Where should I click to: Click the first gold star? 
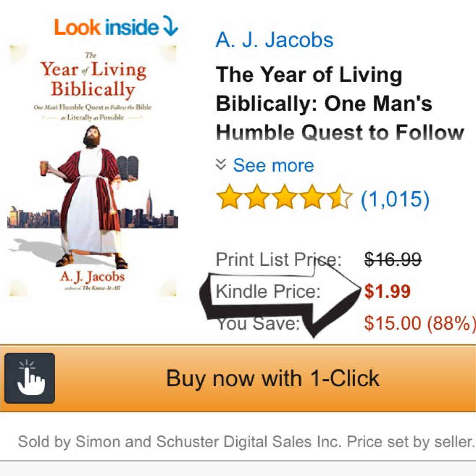click(229, 197)
